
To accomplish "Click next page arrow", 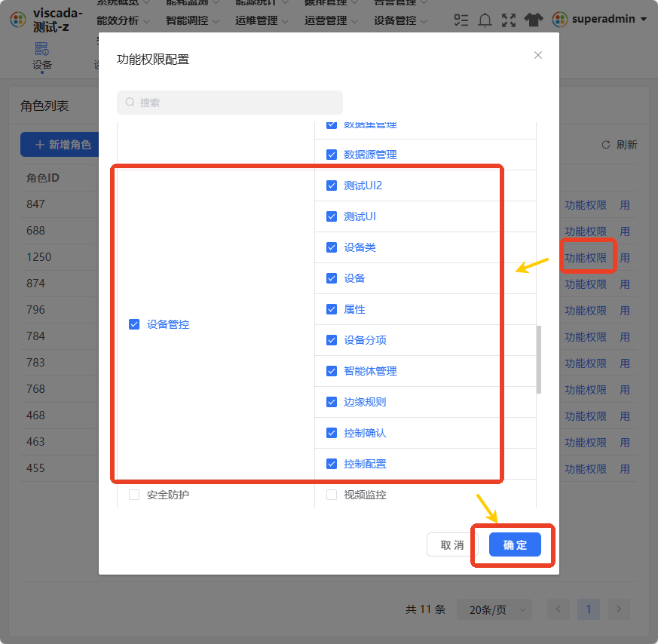I will pyautogui.click(x=619, y=609).
